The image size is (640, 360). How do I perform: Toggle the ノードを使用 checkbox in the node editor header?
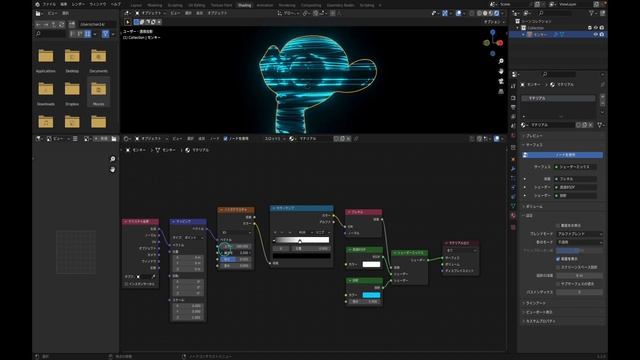pos(226,139)
